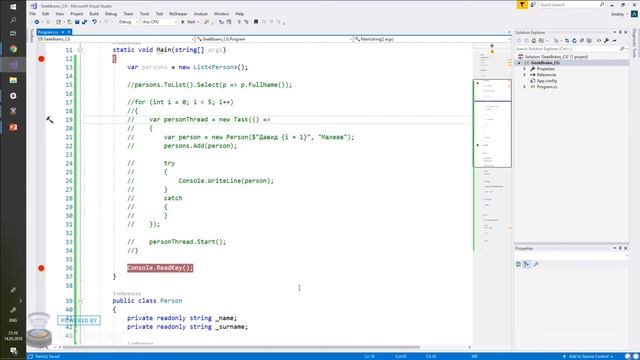Collapse the Main method at line 11
Viewport: 640px width, 360px height.
[x=80, y=50]
